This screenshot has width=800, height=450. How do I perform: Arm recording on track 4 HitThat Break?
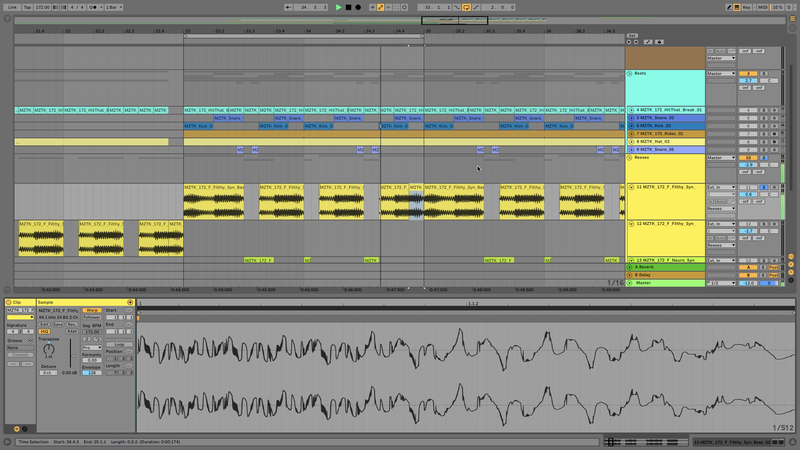point(774,110)
